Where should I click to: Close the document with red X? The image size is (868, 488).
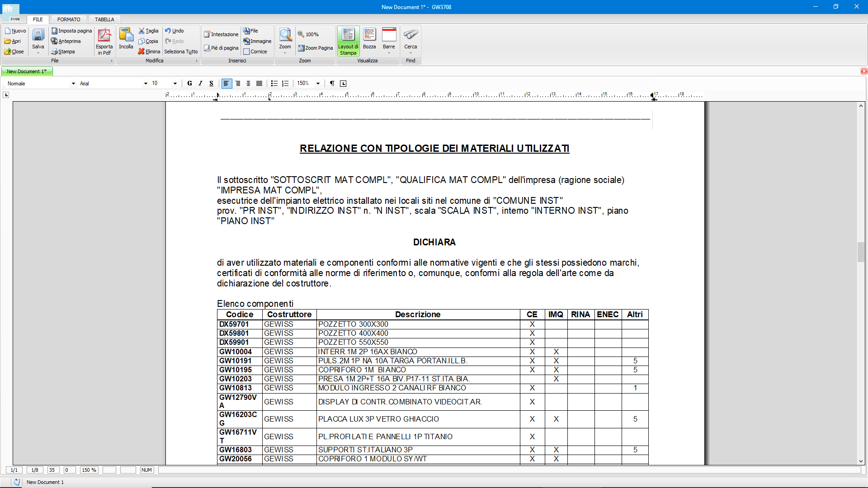864,71
